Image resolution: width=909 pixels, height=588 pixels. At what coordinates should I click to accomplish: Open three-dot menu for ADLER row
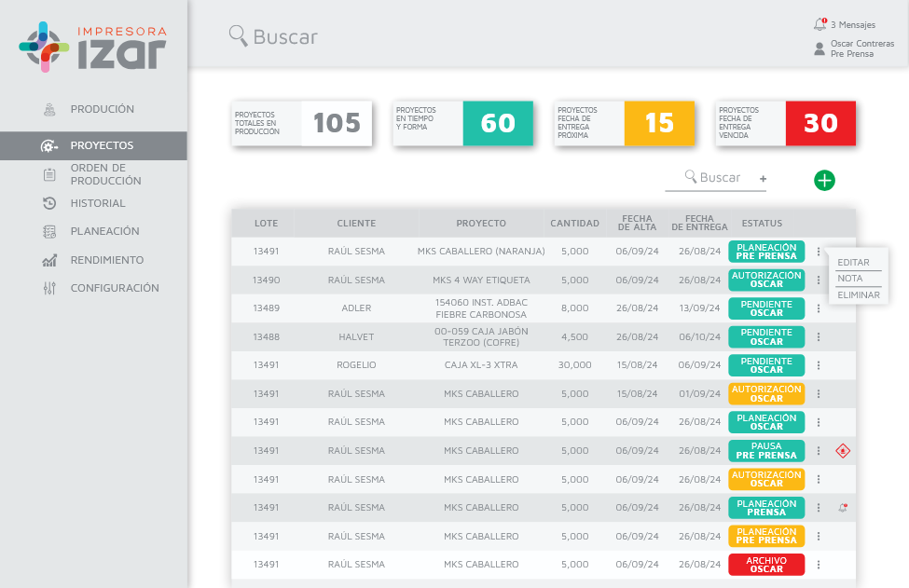point(819,308)
